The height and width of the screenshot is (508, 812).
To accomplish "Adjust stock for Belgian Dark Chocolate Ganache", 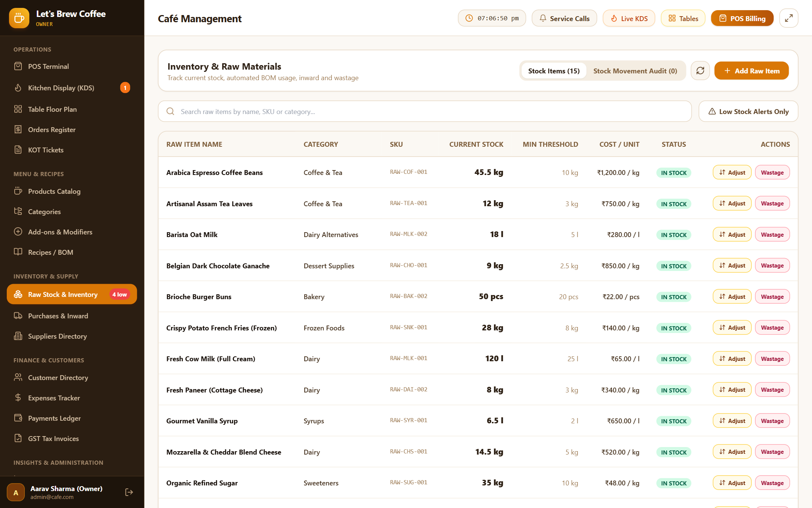I will click(x=732, y=266).
